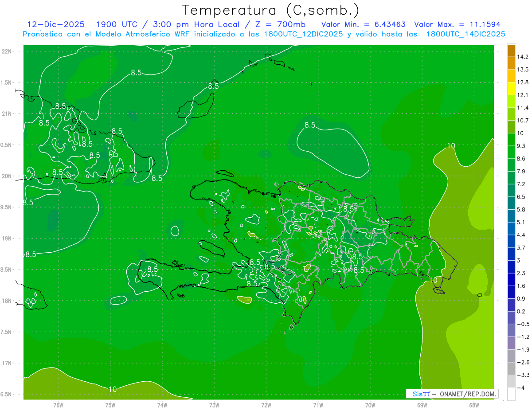Click the '3.7' colorbar value

[521, 248]
